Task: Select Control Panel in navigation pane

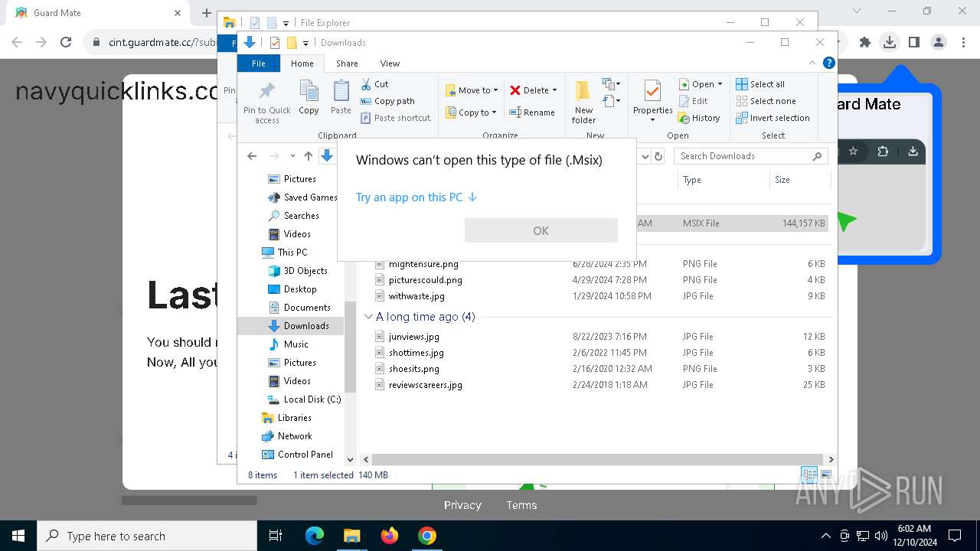Action: pyautogui.click(x=297, y=455)
